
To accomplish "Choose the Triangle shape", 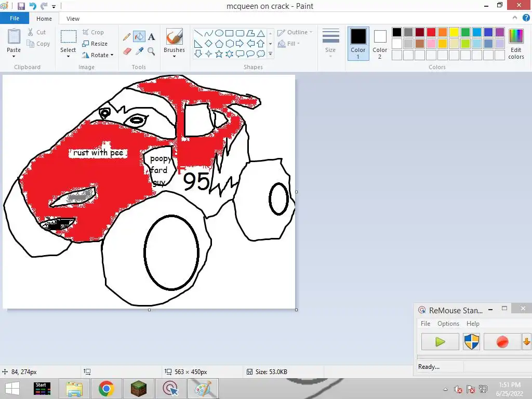I will pyautogui.click(x=261, y=33).
